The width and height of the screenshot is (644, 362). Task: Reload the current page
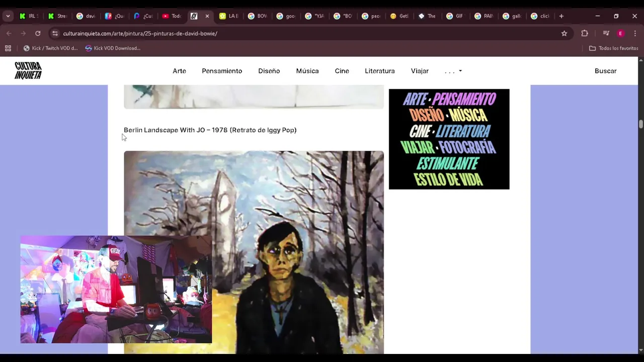(38, 33)
